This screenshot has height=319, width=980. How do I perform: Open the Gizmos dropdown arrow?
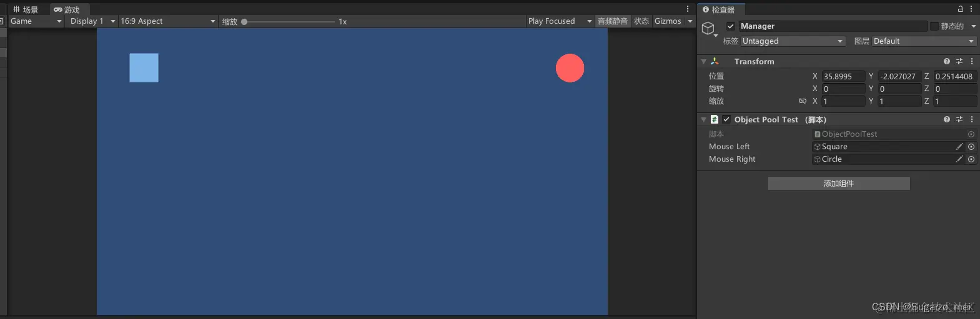(x=690, y=21)
